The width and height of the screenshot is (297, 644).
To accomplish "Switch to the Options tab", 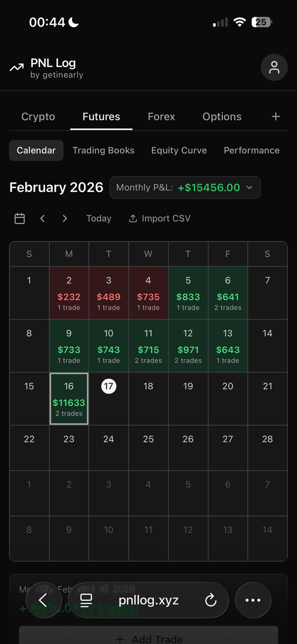I will [222, 117].
